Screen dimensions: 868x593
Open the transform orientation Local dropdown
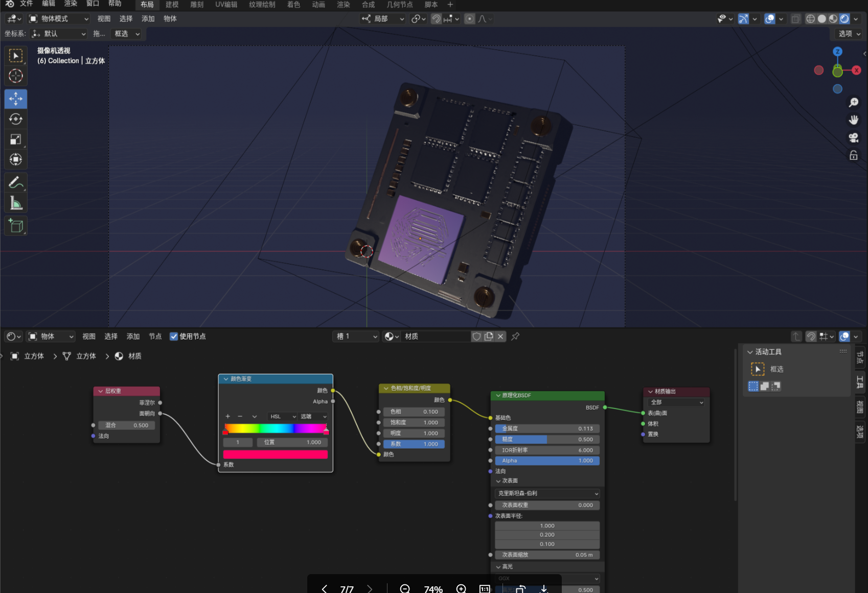click(383, 19)
